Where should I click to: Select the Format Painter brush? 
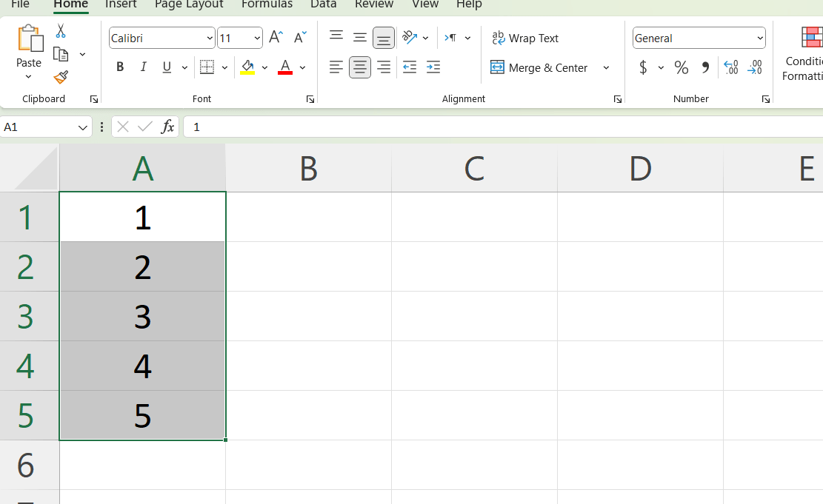tap(61, 77)
